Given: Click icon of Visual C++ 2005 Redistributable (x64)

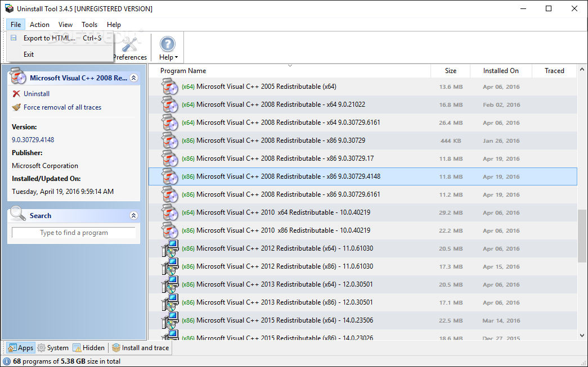Looking at the screenshot, I should pyautogui.click(x=169, y=87).
